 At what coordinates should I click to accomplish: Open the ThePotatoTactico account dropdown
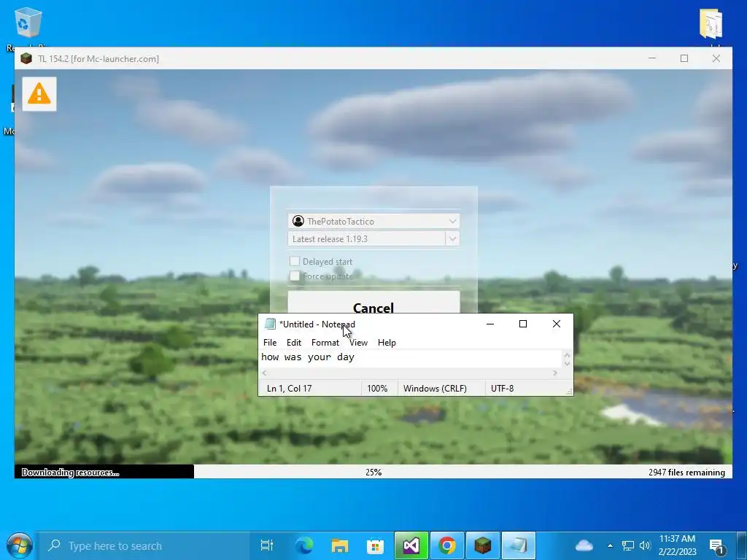373,221
